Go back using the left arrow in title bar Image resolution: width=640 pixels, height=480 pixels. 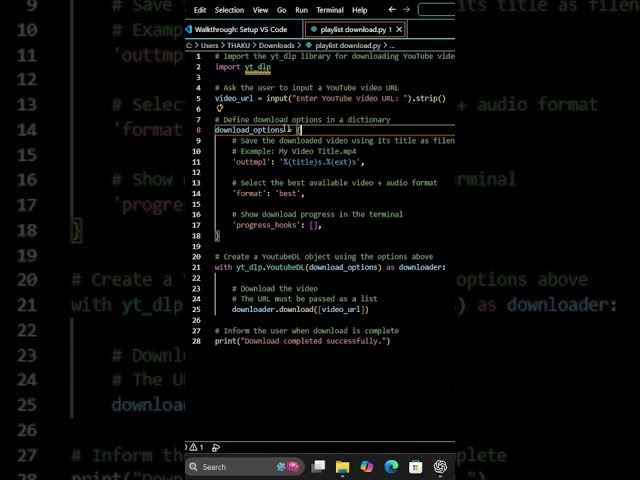tap(392, 9)
